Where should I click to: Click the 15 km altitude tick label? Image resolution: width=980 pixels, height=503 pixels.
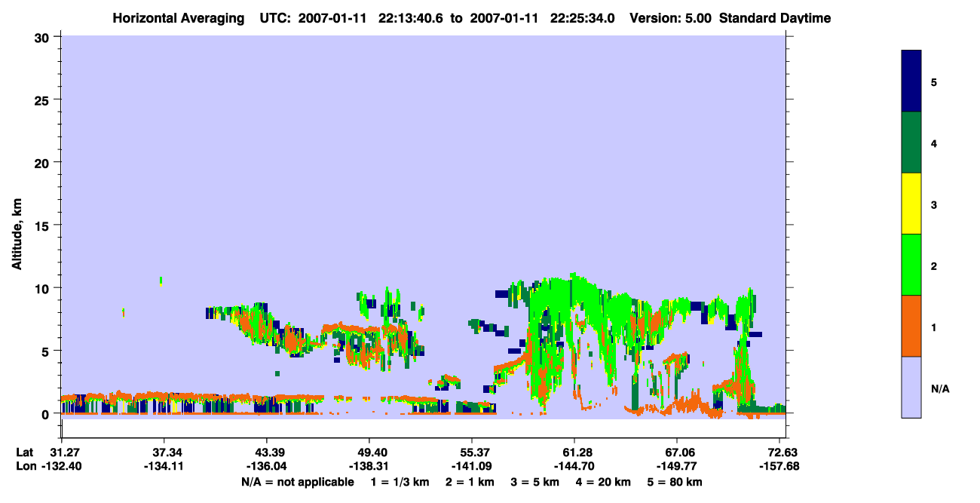click(x=44, y=225)
